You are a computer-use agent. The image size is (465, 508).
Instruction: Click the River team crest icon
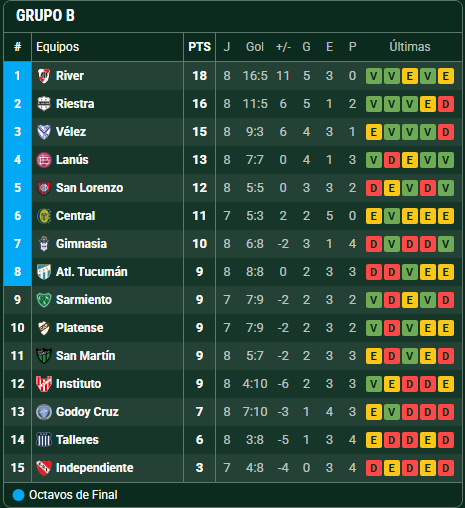[x=44, y=76]
